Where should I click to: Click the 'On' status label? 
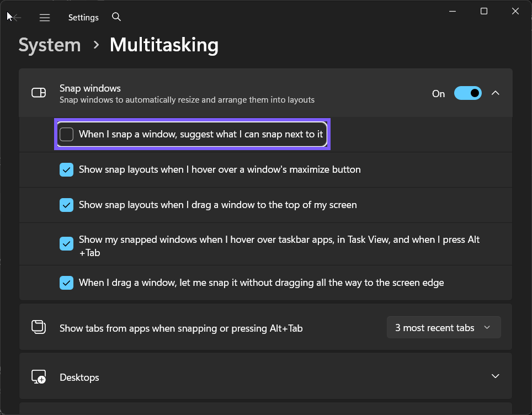point(438,94)
